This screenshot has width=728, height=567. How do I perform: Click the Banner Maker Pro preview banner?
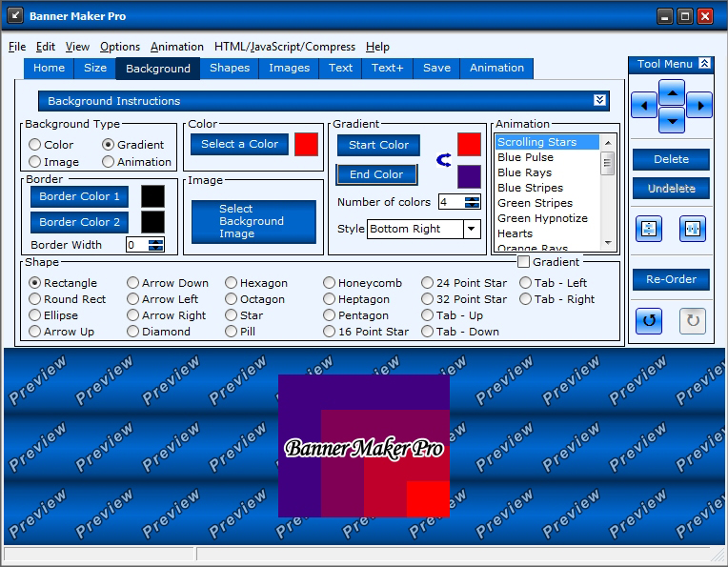click(x=364, y=446)
